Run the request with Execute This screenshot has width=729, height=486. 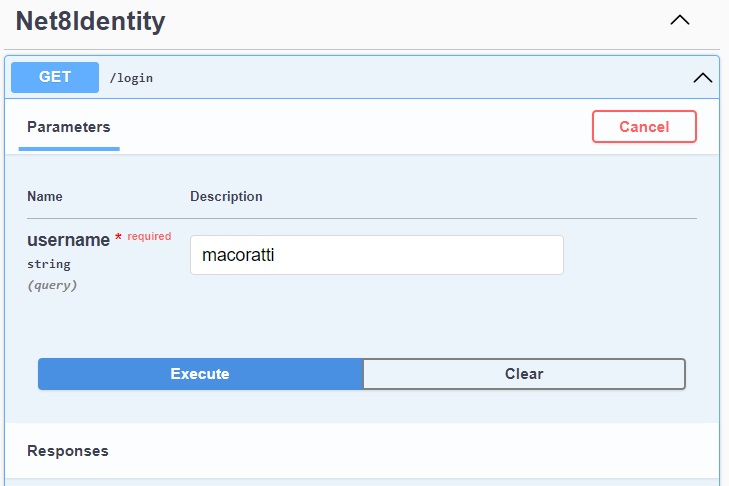[200, 374]
